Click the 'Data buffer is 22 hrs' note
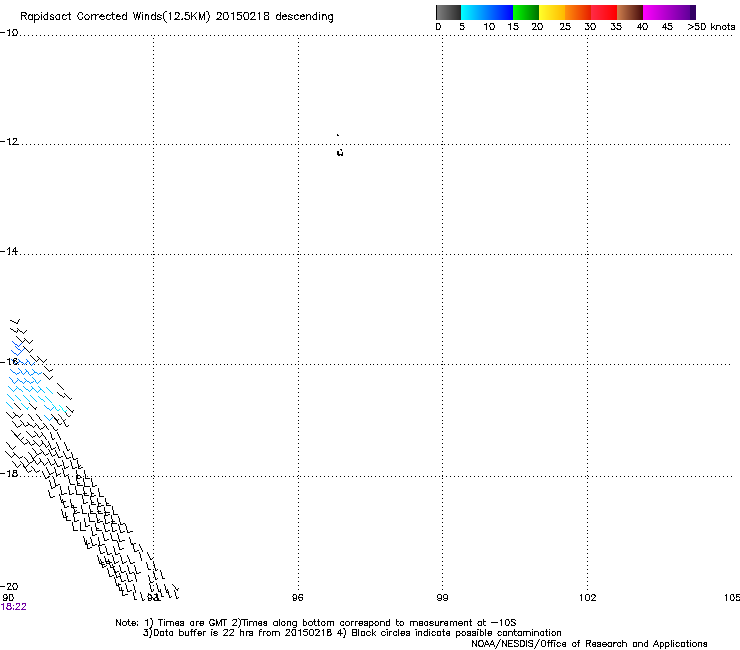 click(x=352, y=633)
